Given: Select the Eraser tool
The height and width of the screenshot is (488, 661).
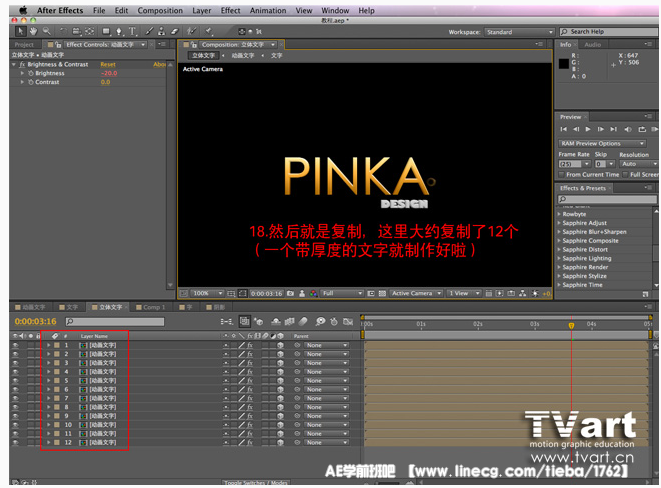Looking at the screenshot, I should 175,31.
